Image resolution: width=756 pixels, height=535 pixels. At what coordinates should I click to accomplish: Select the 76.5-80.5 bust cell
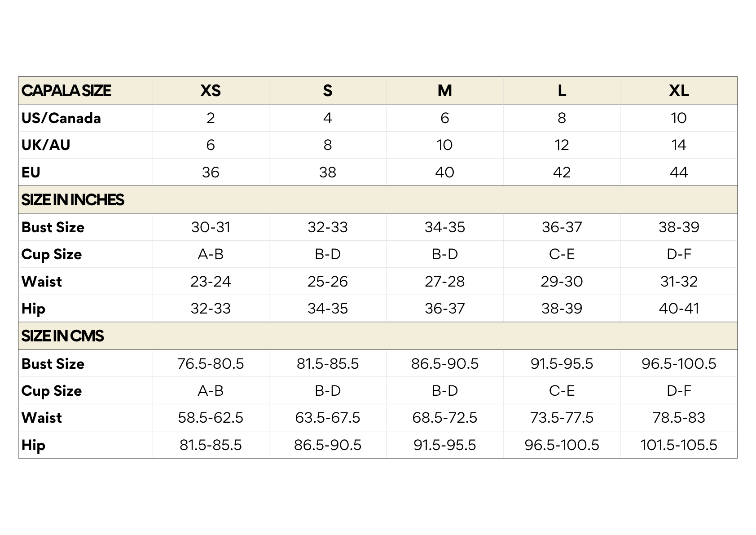211,363
